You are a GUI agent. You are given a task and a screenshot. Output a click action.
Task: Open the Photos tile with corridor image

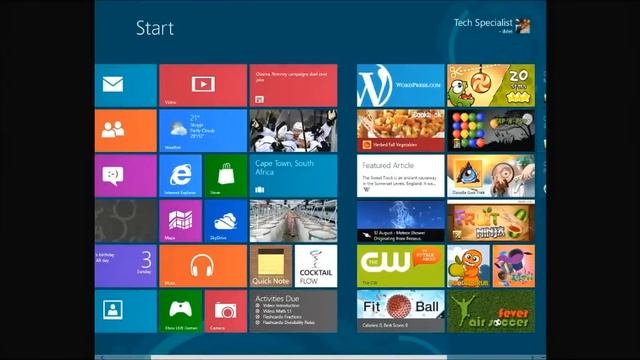(293, 221)
